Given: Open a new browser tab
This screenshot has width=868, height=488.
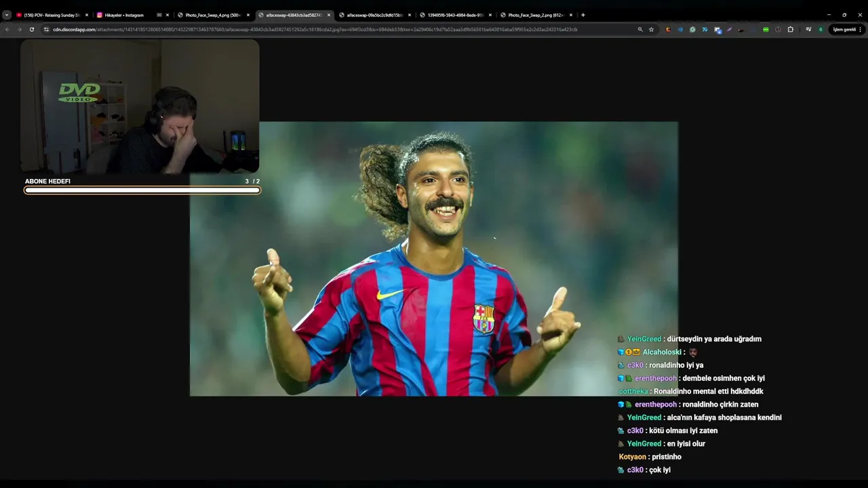Looking at the screenshot, I should 583,15.
